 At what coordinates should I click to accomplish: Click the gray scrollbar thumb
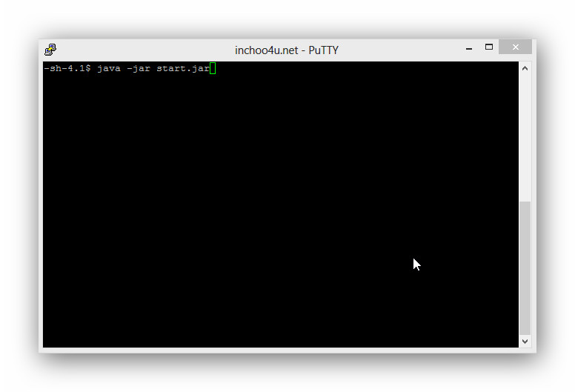point(525,268)
